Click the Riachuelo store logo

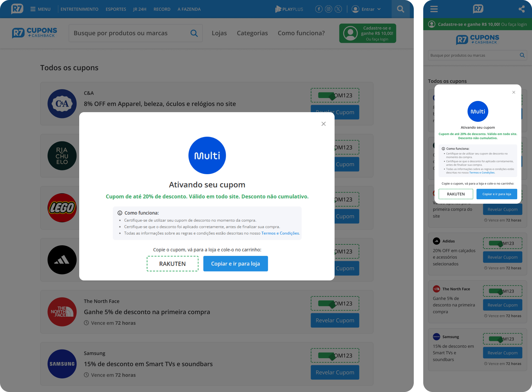[x=62, y=156]
